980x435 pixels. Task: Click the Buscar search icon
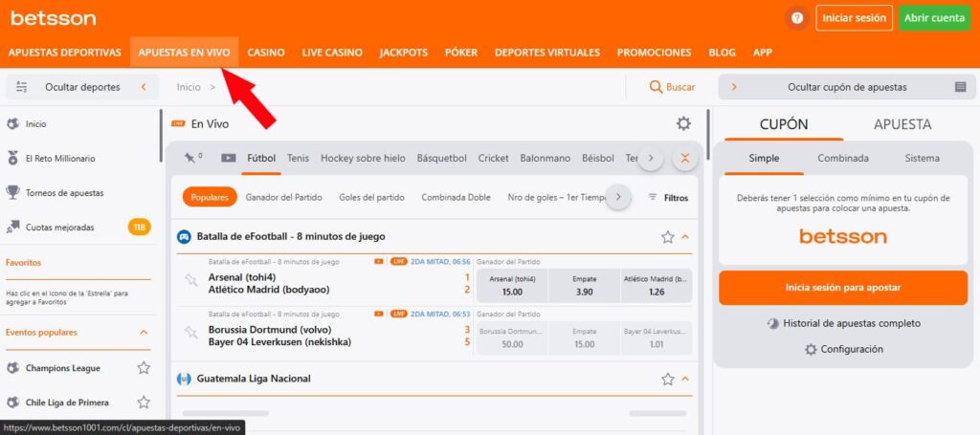coord(656,87)
